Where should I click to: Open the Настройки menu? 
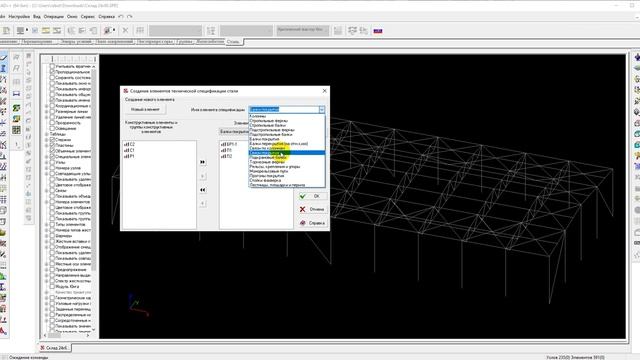pyautogui.click(x=19, y=17)
